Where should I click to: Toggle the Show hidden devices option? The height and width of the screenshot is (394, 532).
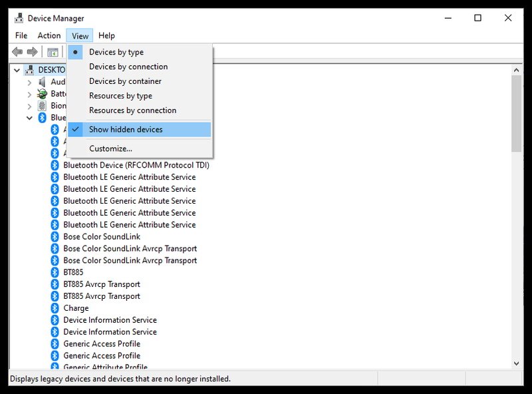(x=126, y=129)
